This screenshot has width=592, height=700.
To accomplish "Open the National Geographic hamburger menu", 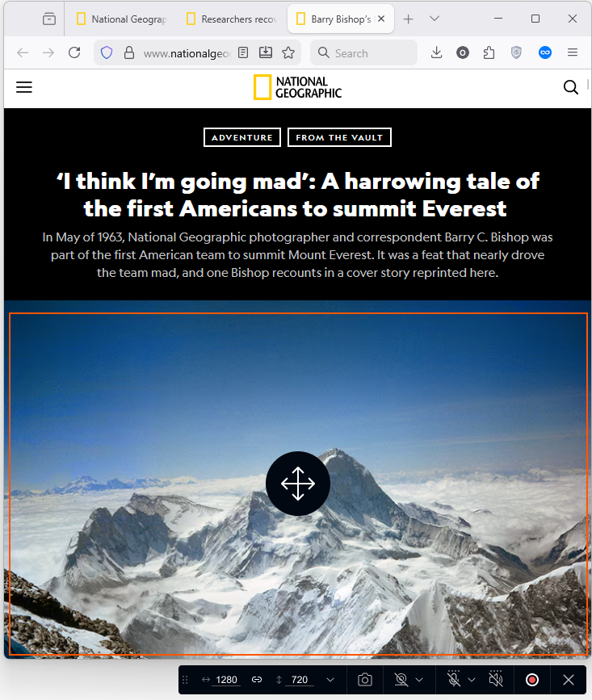I will click(24, 87).
